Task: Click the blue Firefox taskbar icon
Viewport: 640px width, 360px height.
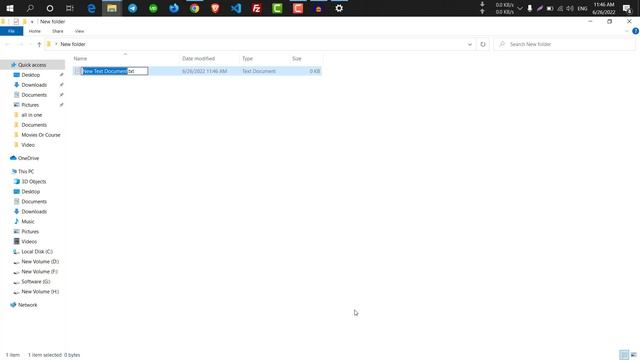Action: 174,8
